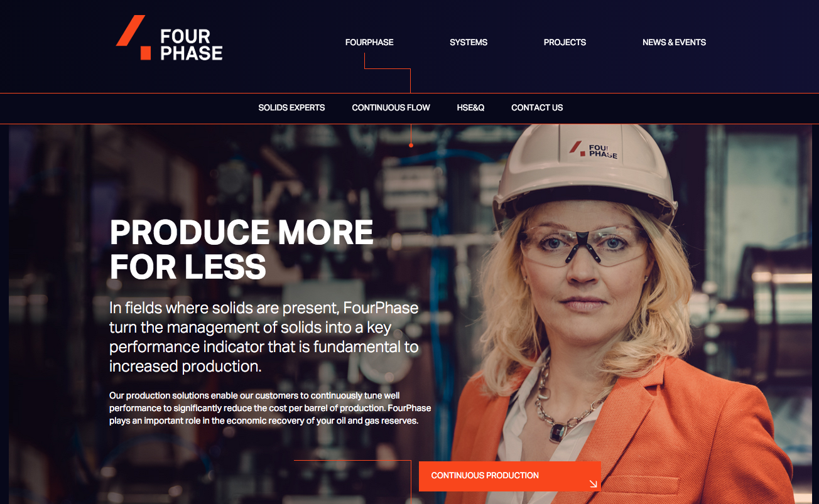Image resolution: width=819 pixels, height=504 pixels.
Task: Open the SYSTEMS menu item
Action: [x=469, y=43]
